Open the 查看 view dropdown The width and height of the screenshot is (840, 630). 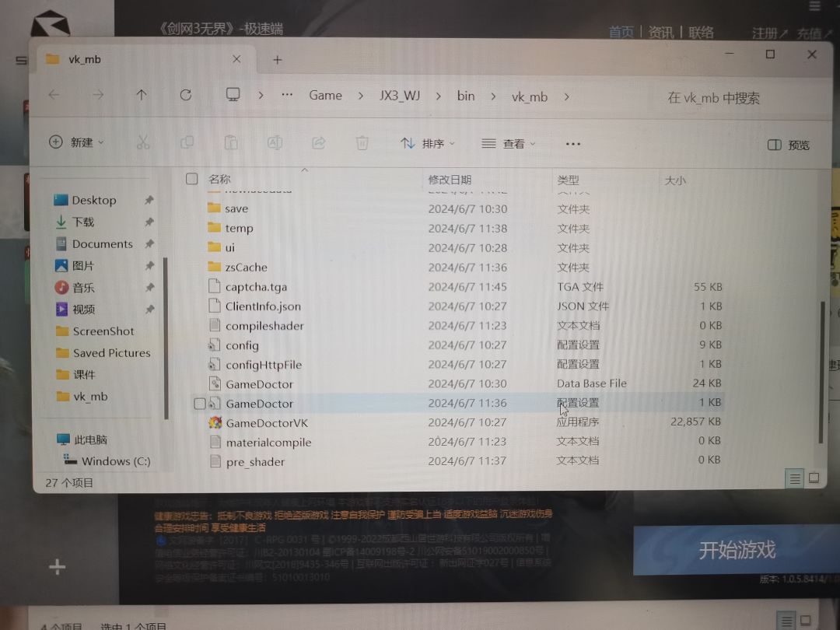point(509,144)
